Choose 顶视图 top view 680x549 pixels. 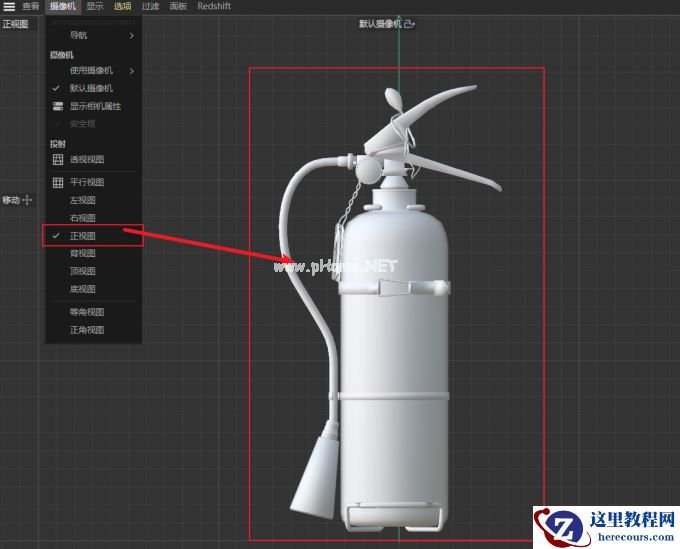(83, 271)
